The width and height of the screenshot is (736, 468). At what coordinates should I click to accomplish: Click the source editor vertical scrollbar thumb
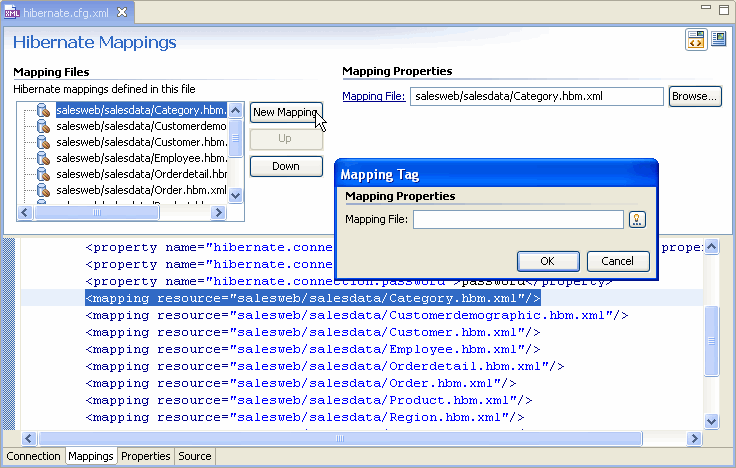(712, 341)
